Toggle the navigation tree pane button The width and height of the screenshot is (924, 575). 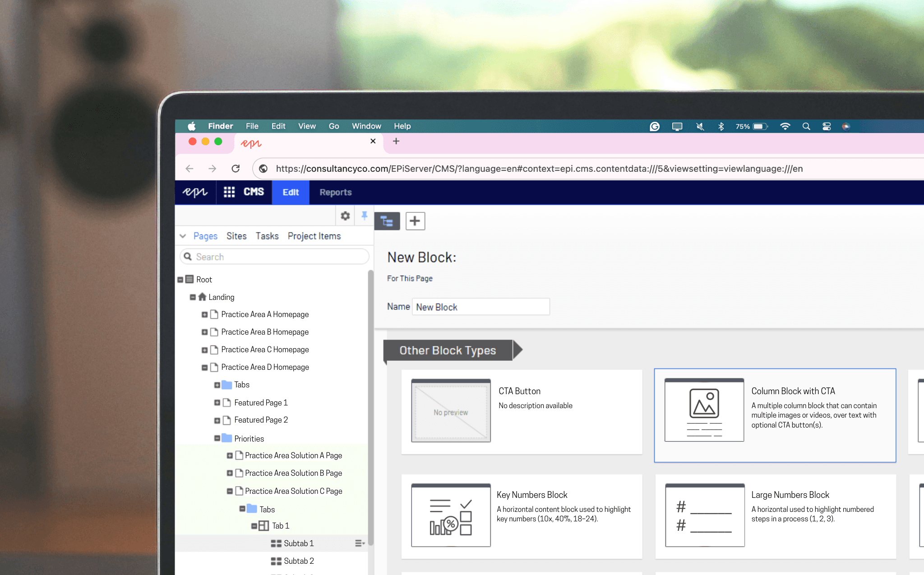[387, 221]
